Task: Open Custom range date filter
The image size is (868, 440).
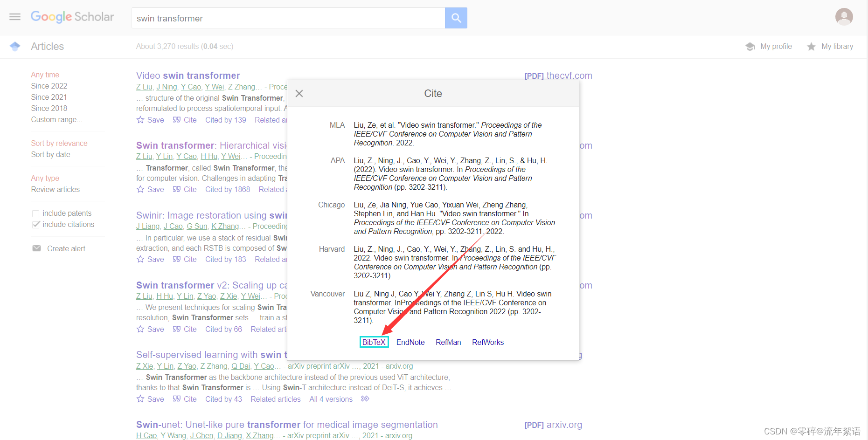Action: (x=57, y=120)
